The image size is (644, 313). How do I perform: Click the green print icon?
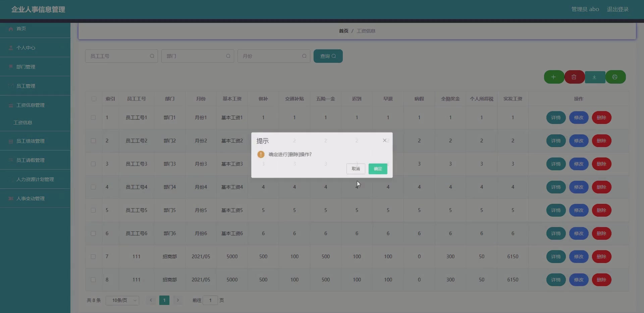click(615, 77)
